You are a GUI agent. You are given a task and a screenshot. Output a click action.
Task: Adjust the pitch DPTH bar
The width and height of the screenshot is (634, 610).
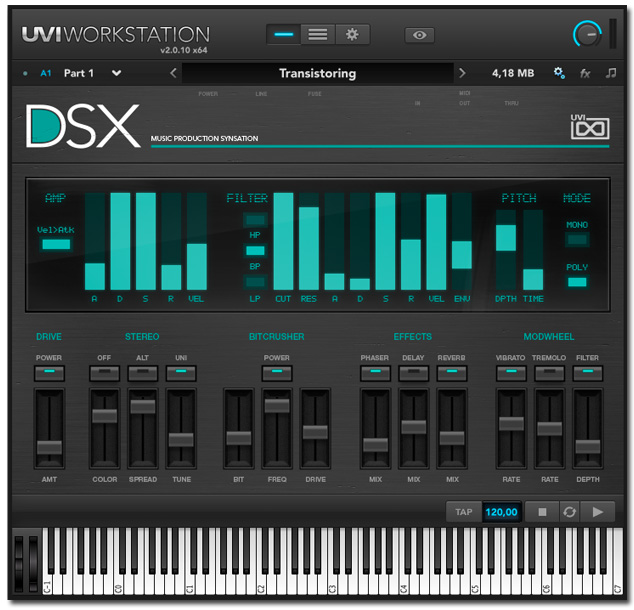[505, 250]
